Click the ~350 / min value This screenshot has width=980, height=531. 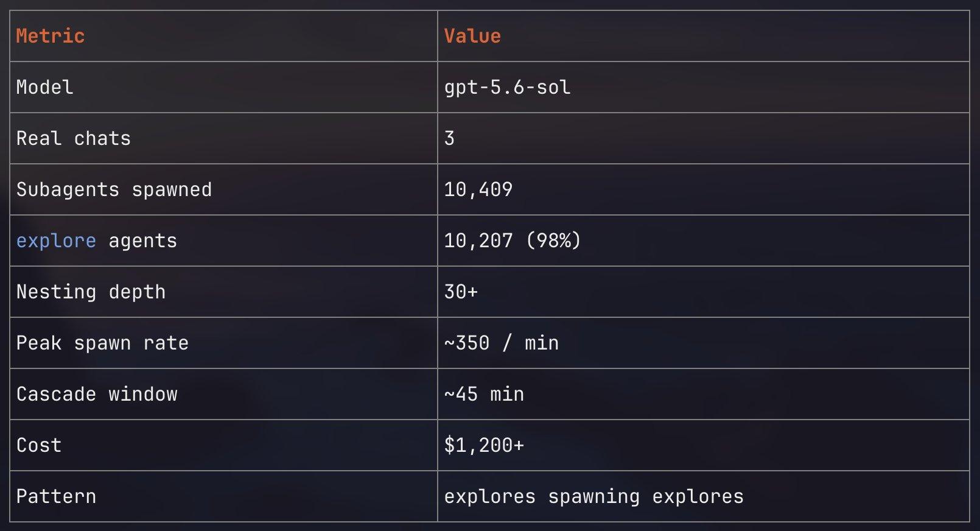pyautogui.click(x=502, y=343)
